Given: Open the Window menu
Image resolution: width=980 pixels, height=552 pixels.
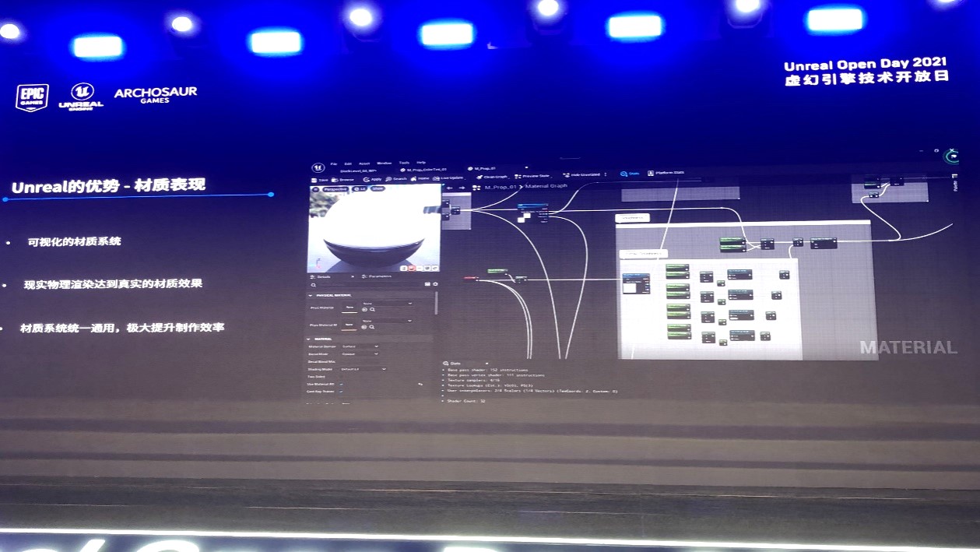Looking at the screenshot, I should [x=385, y=163].
